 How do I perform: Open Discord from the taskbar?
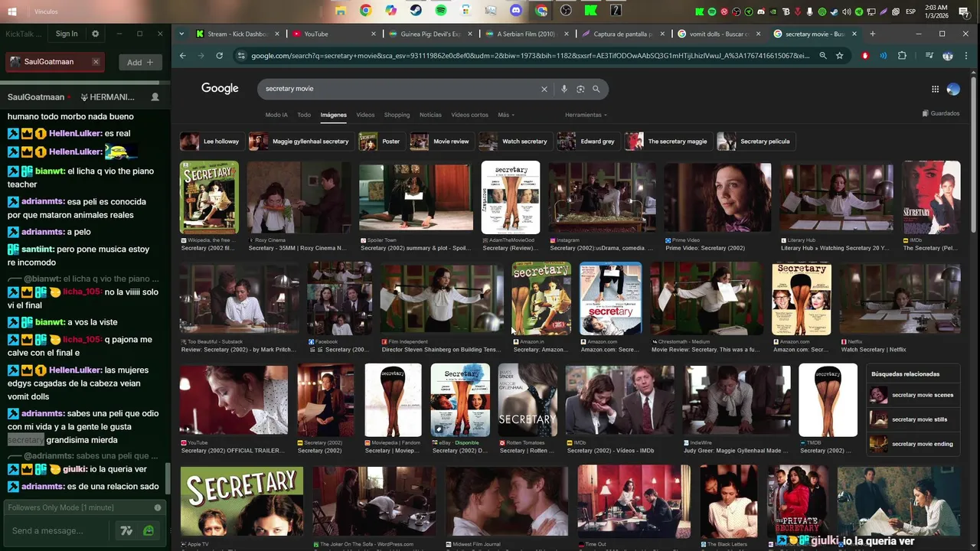point(516,11)
